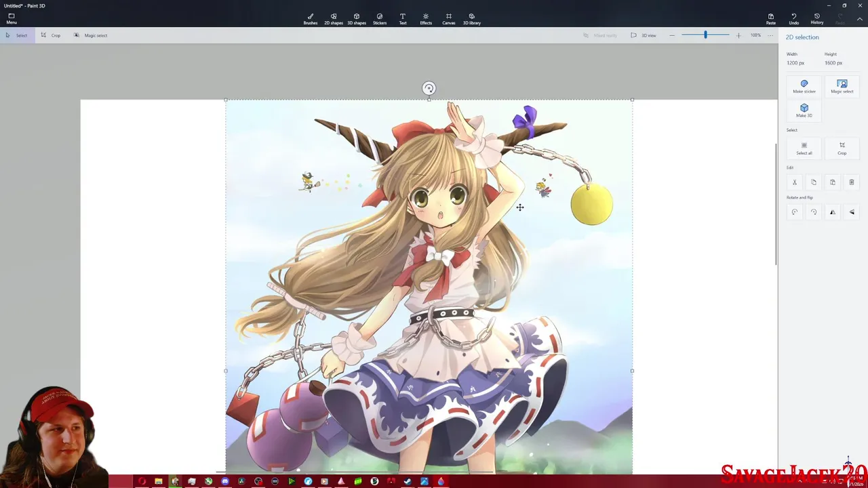868x488 pixels.
Task: Copy the selection in Edit section
Action: click(814, 182)
